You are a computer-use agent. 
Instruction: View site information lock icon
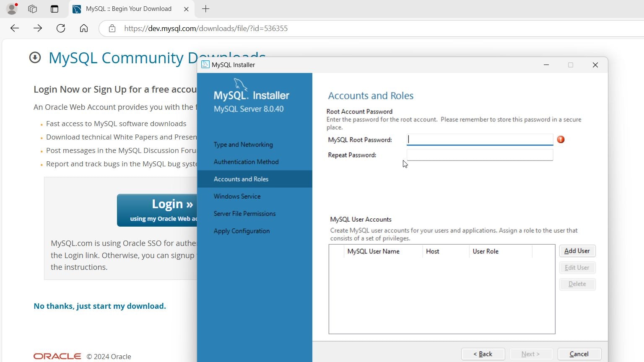click(112, 28)
